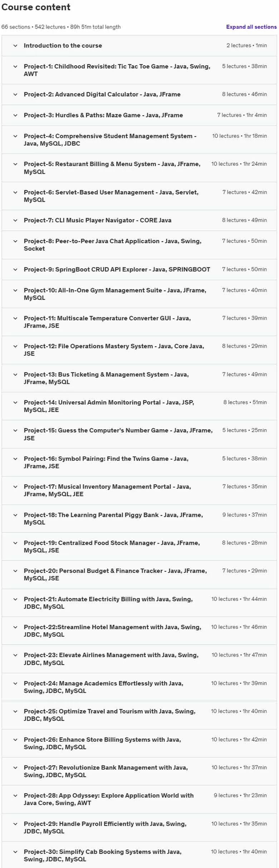Screen dimensions: 279x868
Task: Open chevron beside Project-2 Advanced Digital Calculator
Action: [15, 94]
